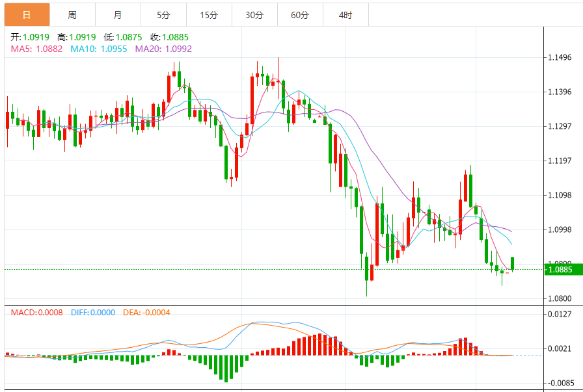
Task: Click the 1.1197 price axis label
Action: 560,161
